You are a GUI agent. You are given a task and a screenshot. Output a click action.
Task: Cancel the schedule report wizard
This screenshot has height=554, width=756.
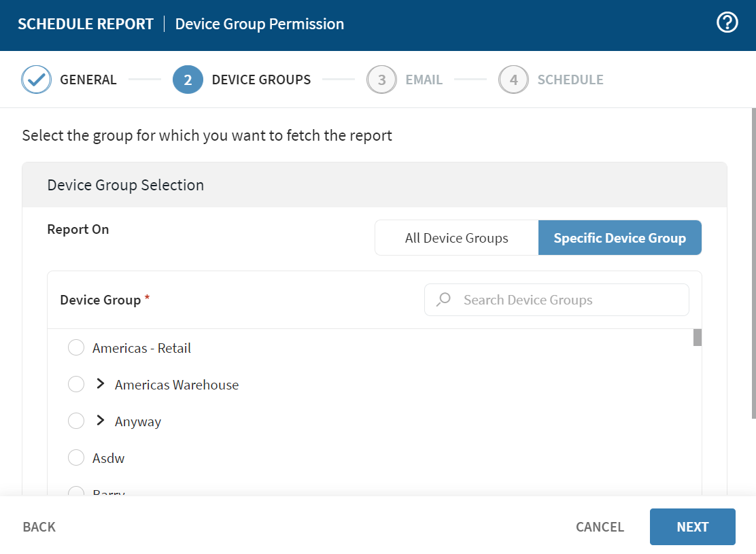[600, 527]
